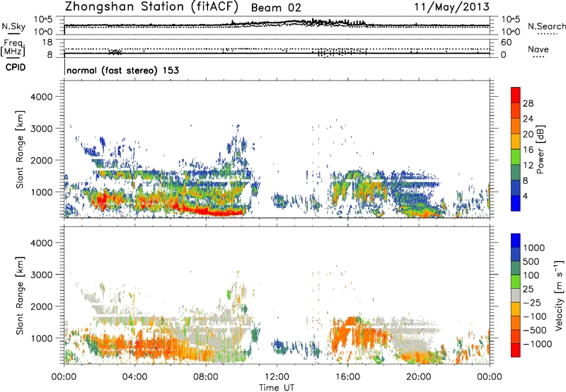Click the '500' Velocity colorbar value
The image size is (566, 392).
(531, 262)
